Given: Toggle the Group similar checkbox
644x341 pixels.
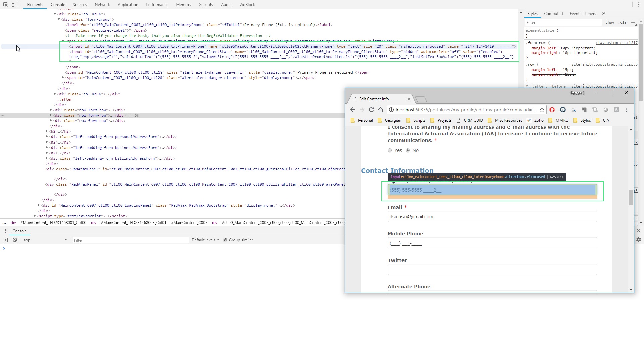Looking at the screenshot, I should (x=225, y=240).
